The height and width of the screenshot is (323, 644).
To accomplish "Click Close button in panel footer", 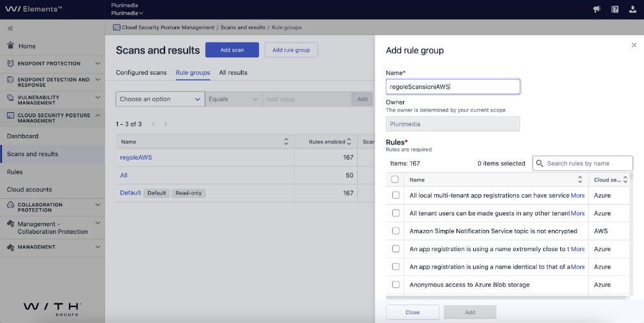I will coord(413,312).
